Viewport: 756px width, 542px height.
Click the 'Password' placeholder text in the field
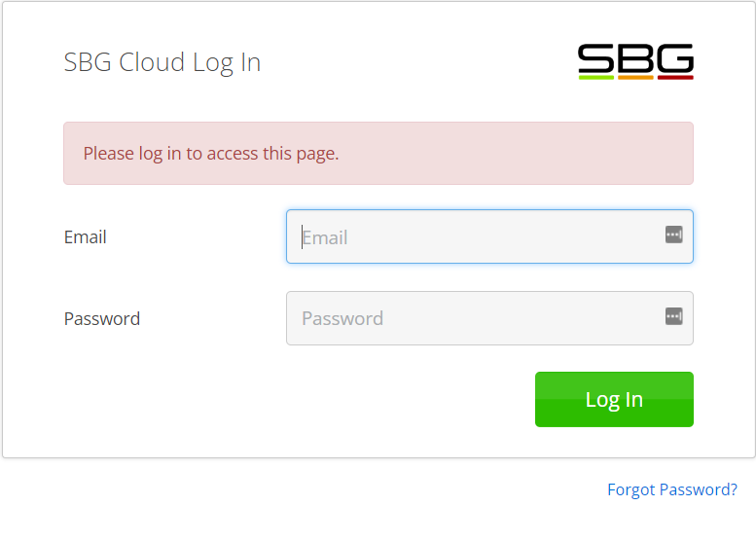[342, 318]
